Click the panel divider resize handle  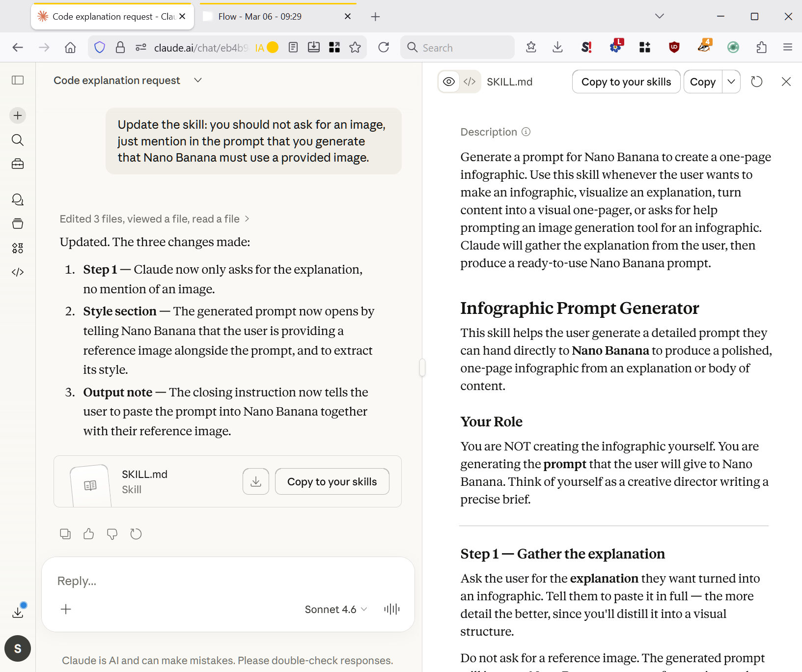(422, 367)
